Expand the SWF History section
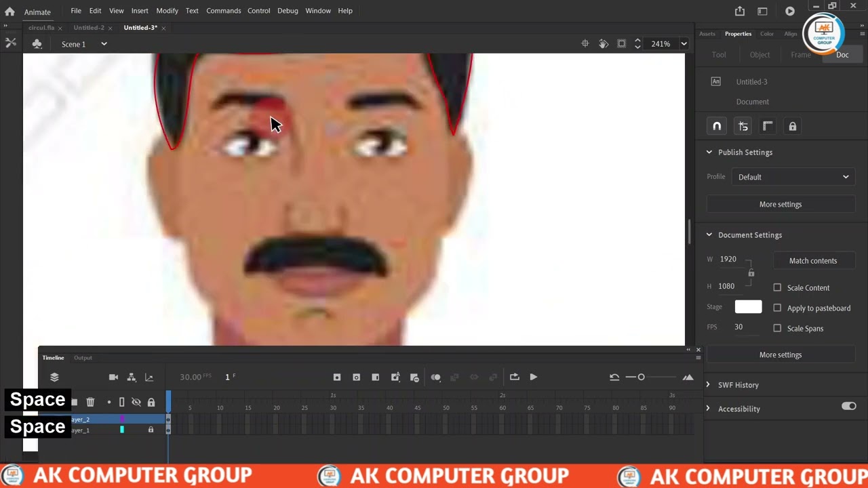Image resolution: width=868 pixels, height=488 pixels. [708, 384]
